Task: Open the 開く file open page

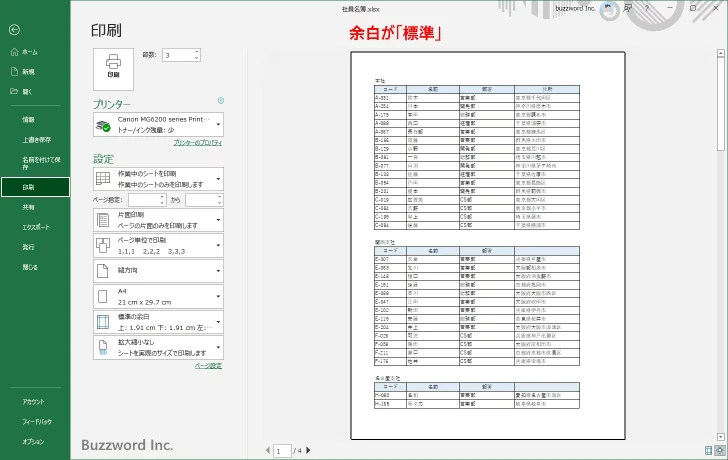Action: (x=21, y=92)
